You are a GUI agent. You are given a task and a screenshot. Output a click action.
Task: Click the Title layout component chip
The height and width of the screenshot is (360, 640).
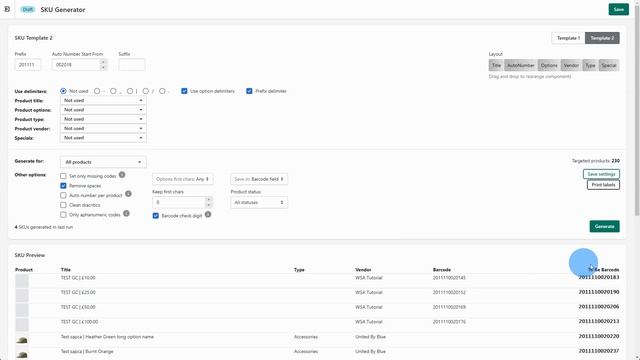click(496, 65)
